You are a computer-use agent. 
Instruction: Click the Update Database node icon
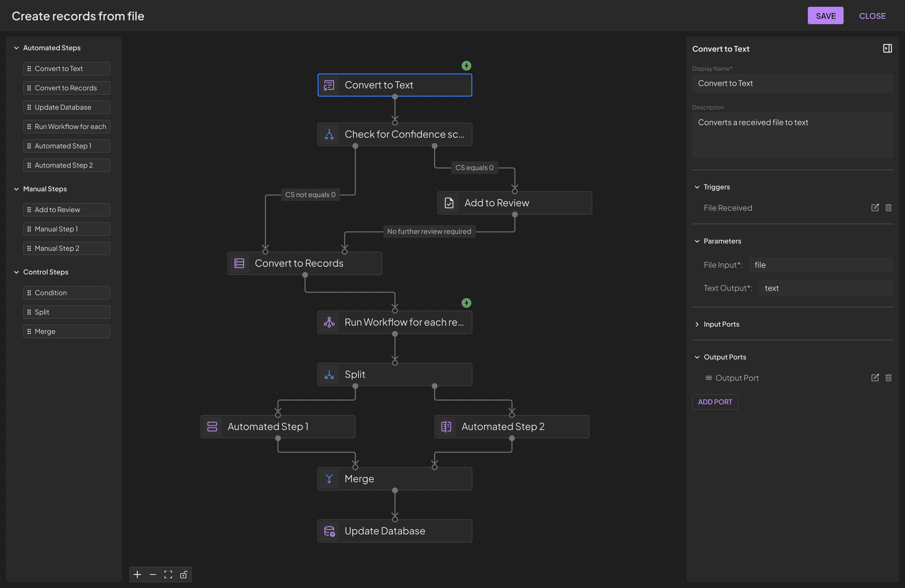click(x=329, y=531)
